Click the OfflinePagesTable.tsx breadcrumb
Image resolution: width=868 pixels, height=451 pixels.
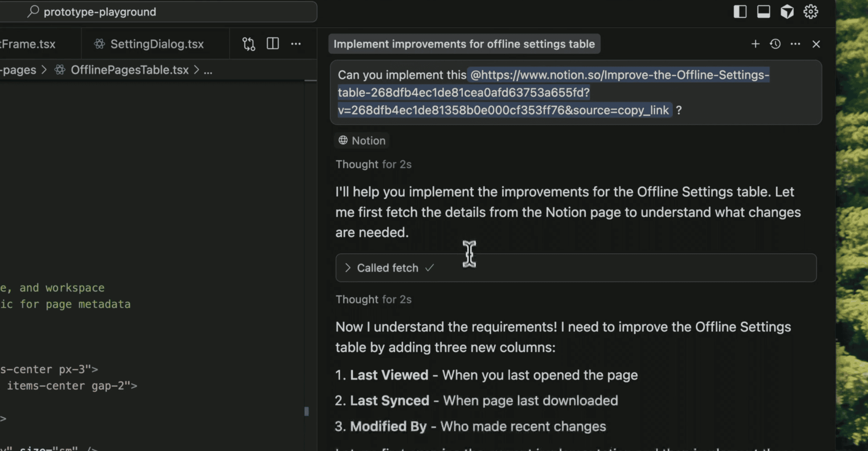coord(130,70)
